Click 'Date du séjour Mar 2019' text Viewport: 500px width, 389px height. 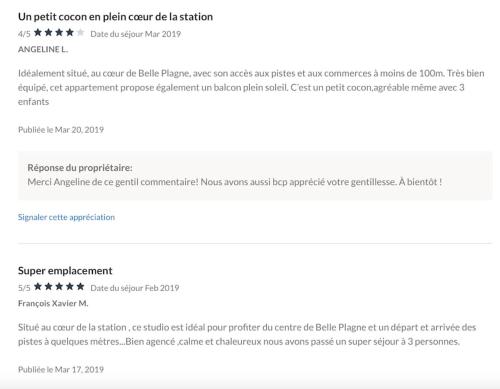136,34
